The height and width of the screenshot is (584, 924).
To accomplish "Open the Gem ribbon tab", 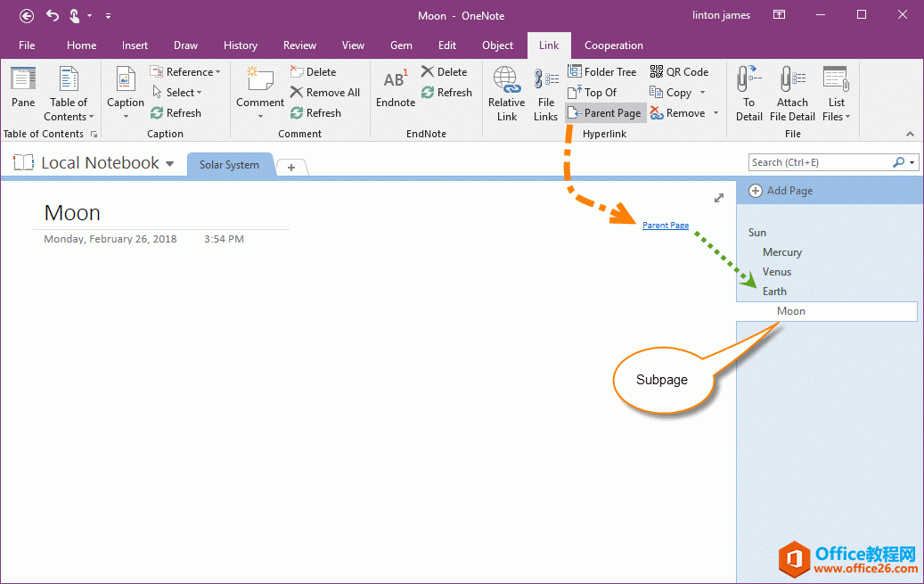I will tap(401, 45).
